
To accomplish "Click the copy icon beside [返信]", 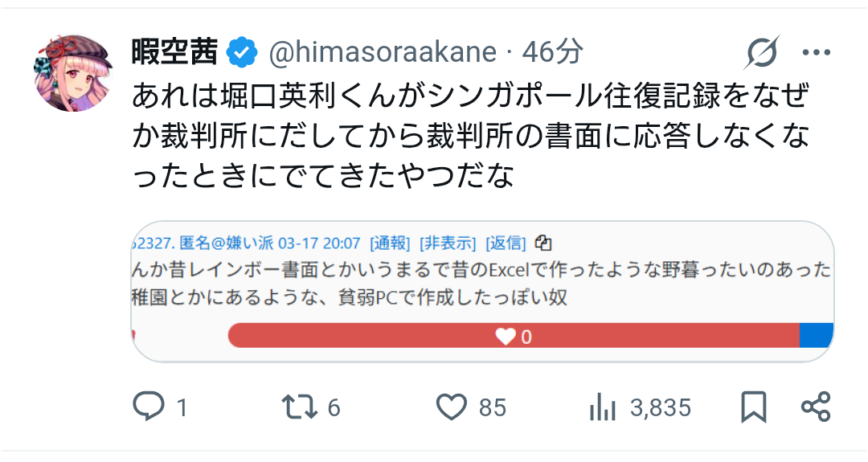I will (x=544, y=243).
